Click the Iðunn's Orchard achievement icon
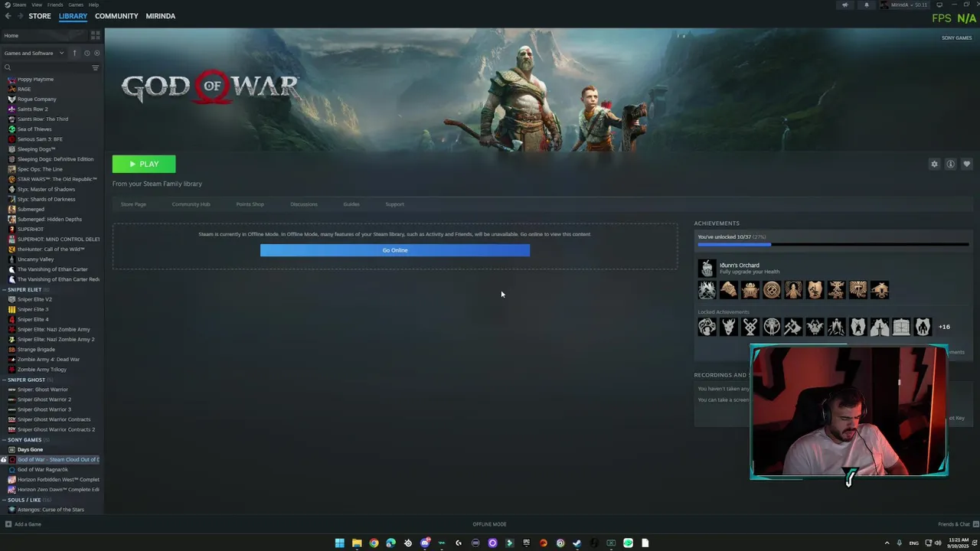 point(707,268)
